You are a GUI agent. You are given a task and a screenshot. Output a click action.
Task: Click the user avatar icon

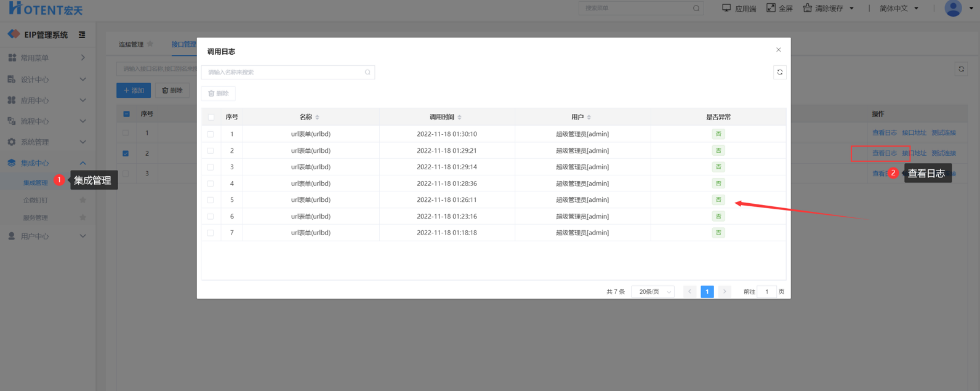coord(953,8)
